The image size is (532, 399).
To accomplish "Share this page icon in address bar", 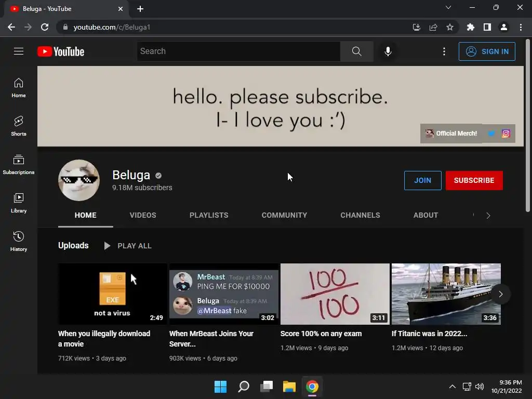I will [433, 27].
